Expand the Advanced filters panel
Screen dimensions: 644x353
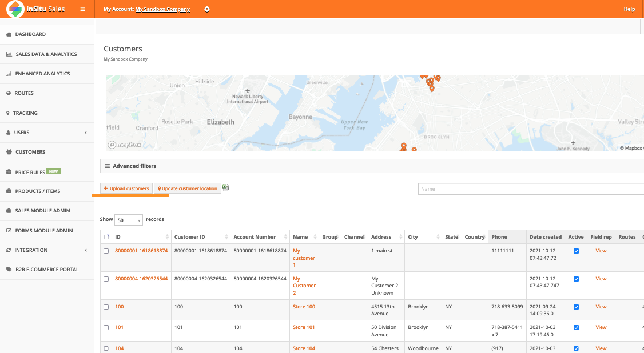coord(134,166)
